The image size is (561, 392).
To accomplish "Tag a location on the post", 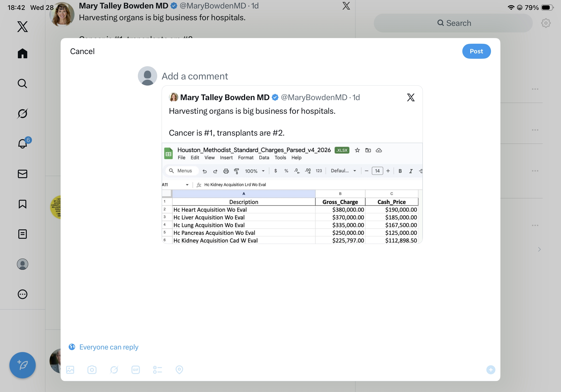I will [x=179, y=370].
